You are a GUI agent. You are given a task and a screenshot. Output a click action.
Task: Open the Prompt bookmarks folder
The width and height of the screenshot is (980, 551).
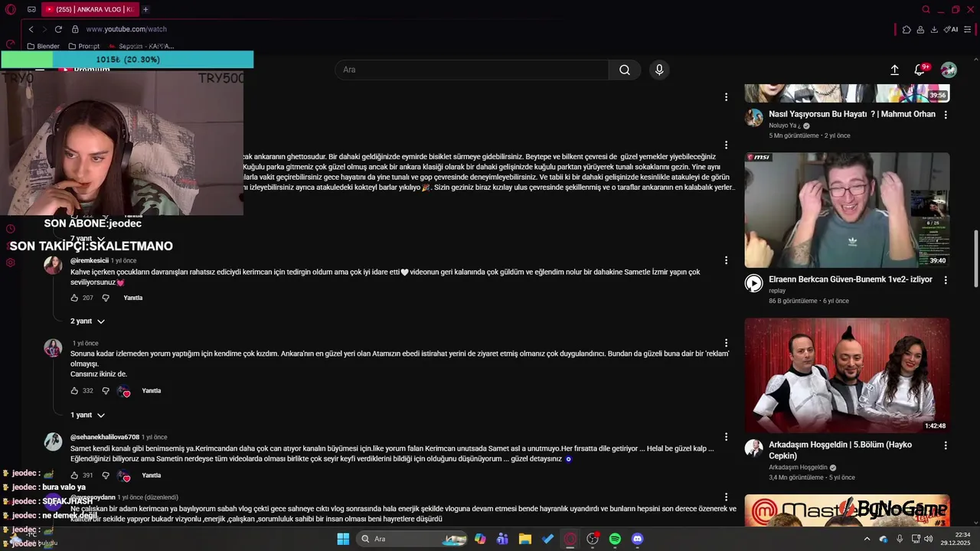(x=84, y=46)
